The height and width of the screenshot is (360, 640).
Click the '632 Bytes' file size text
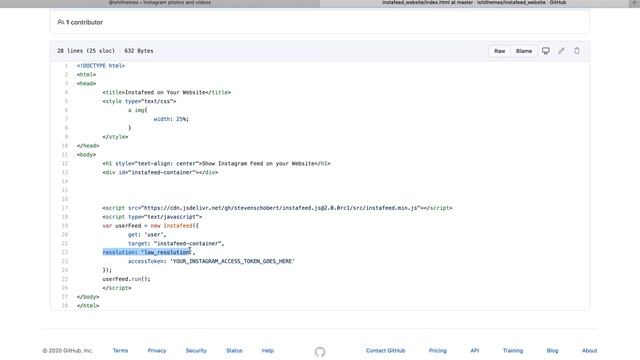point(139,51)
